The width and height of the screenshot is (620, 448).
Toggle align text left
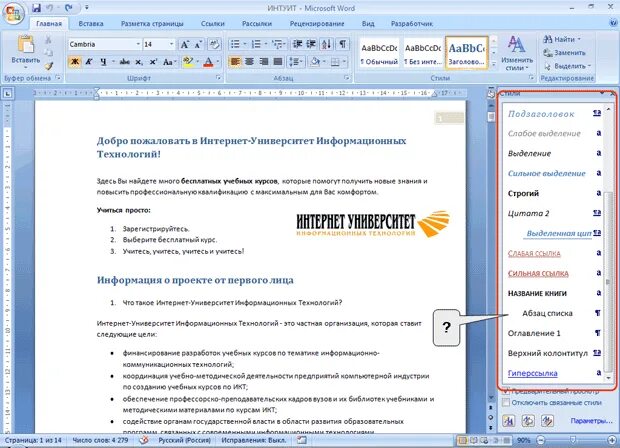[x=235, y=62]
